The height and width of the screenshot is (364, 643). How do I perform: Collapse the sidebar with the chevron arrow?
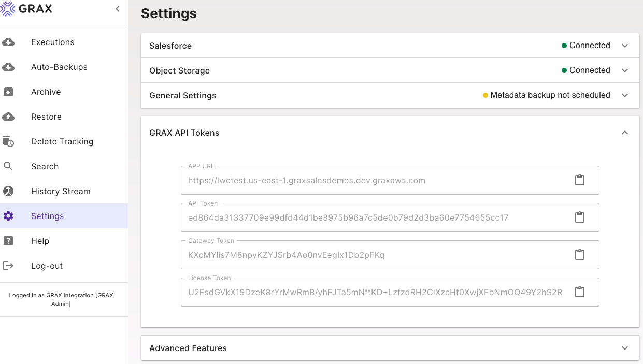point(118,9)
